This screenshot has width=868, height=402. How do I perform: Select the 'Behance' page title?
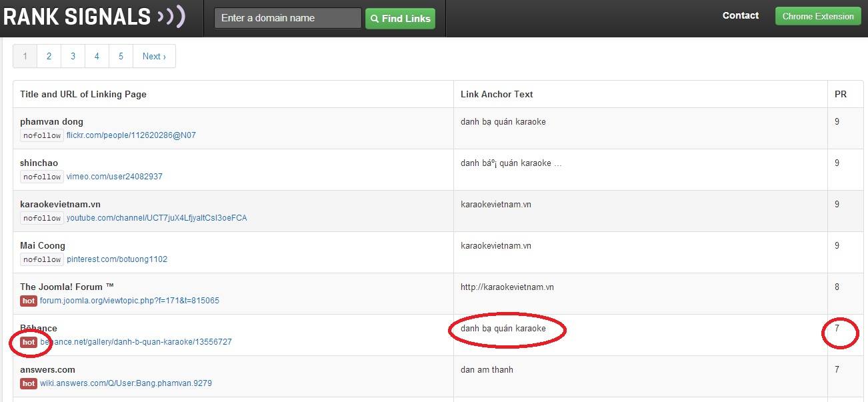coord(39,328)
